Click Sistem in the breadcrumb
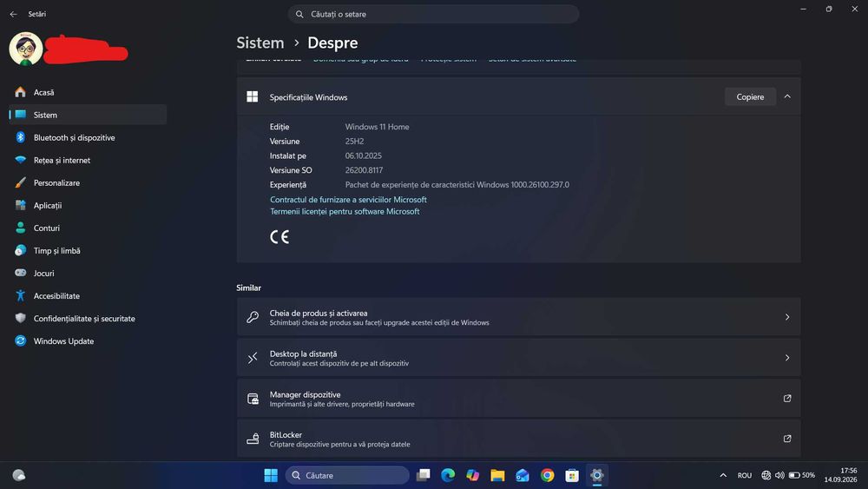The height and width of the screenshot is (489, 868). (260, 43)
